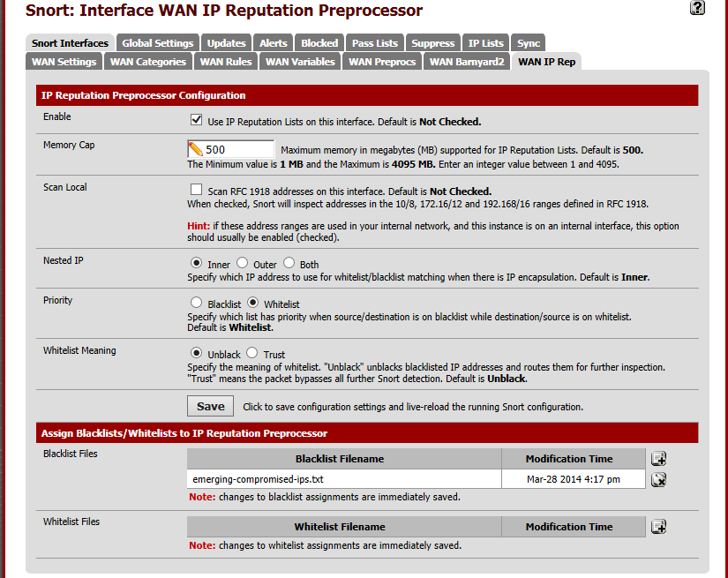The height and width of the screenshot is (578, 728).
Task: Open the Pass Lists tab
Action: point(374,42)
